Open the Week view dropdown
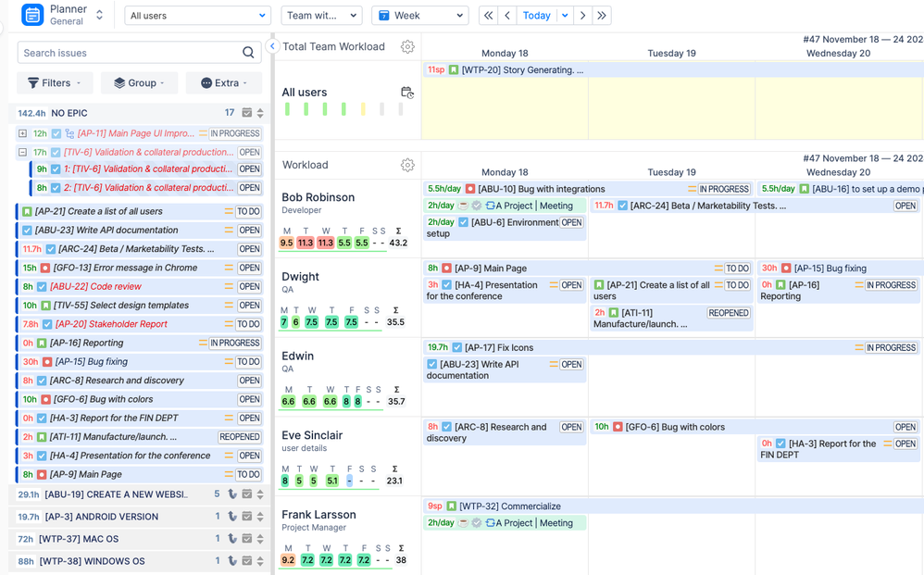The width and height of the screenshot is (924, 575). (x=420, y=16)
